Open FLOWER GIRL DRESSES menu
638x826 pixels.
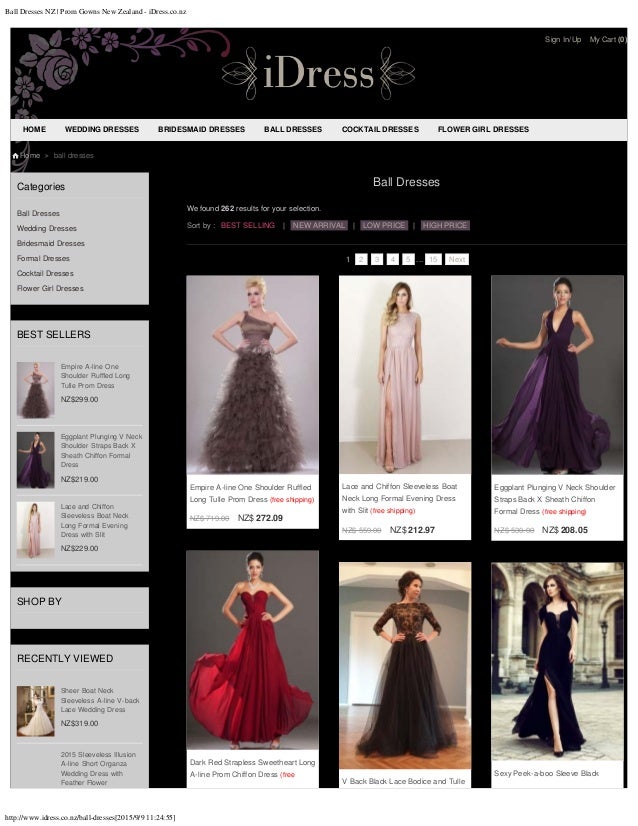click(x=483, y=129)
